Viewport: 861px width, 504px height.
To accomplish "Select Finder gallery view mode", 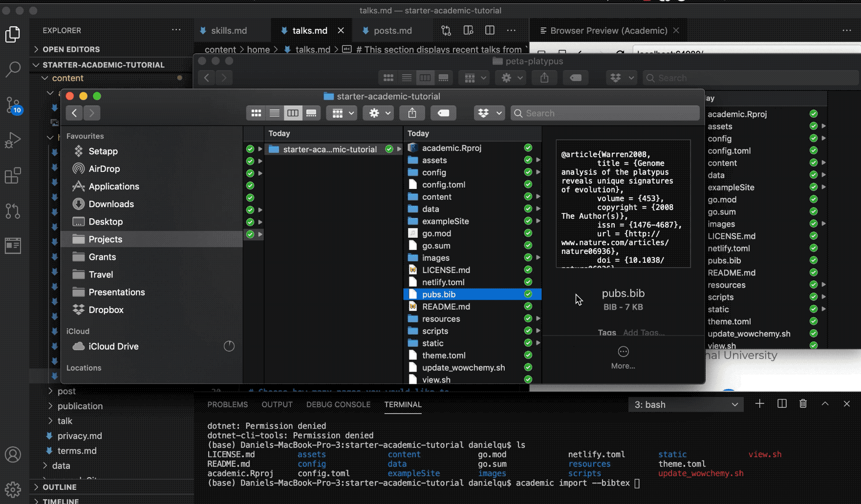I will coord(311,113).
